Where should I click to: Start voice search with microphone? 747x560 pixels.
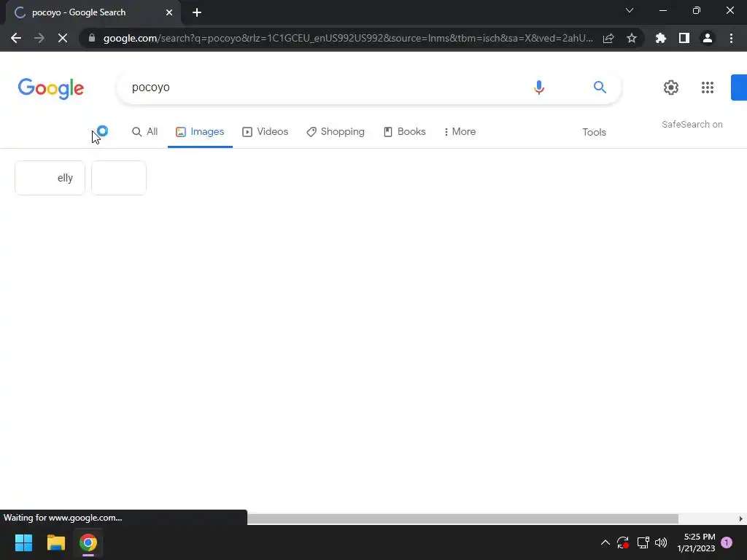(x=539, y=87)
